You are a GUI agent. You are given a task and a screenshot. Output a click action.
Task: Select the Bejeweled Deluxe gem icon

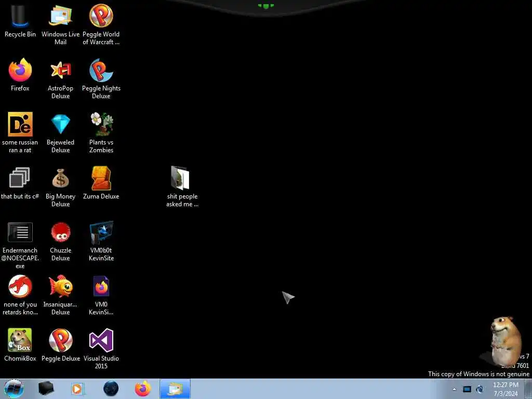(x=60, y=132)
